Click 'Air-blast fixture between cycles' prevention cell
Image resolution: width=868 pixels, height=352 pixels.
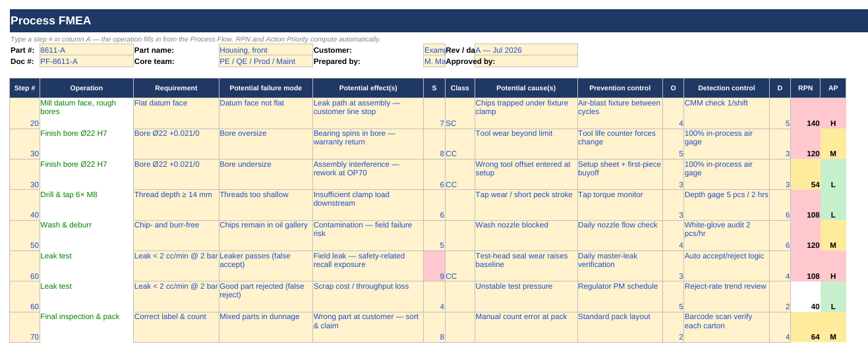[620, 113]
